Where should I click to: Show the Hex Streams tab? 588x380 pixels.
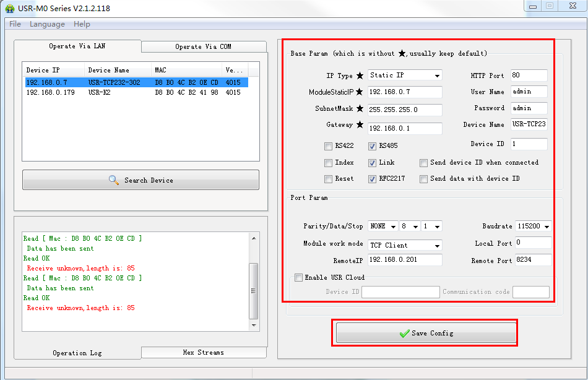pos(204,352)
